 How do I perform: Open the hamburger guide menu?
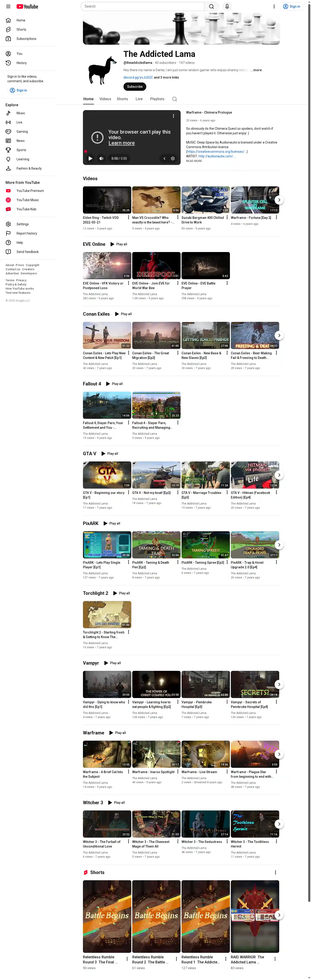click(x=8, y=6)
